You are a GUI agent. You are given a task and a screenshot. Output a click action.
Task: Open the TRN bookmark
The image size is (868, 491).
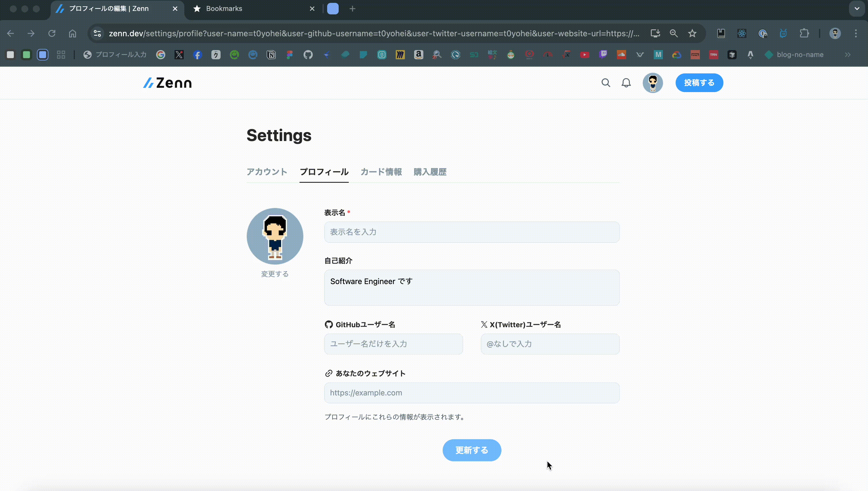714,55
